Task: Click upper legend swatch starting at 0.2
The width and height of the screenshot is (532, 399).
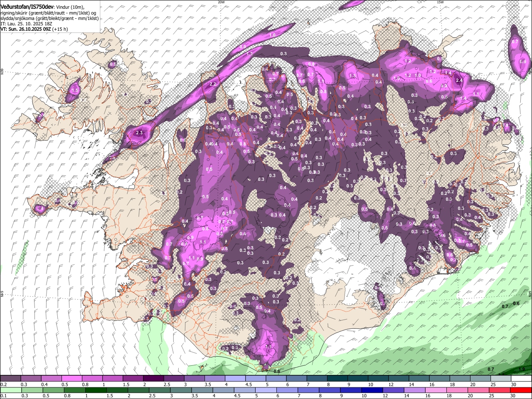Action: tap(10, 379)
